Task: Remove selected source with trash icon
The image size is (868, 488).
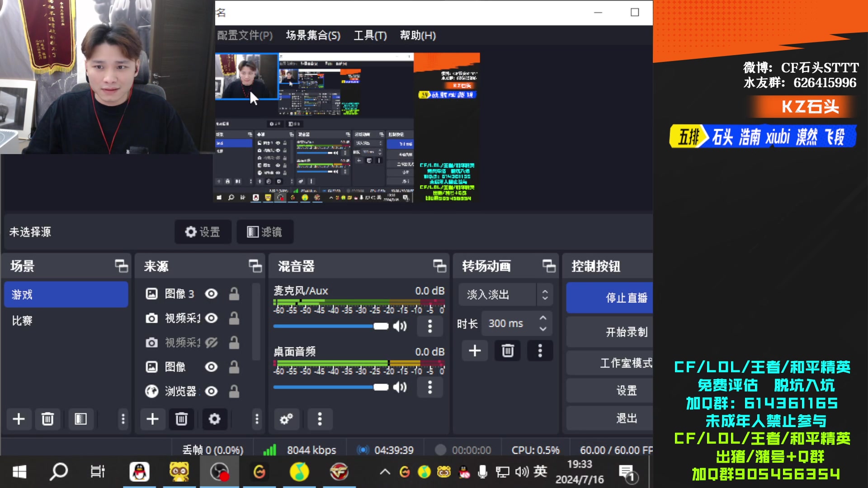Action: (181, 419)
